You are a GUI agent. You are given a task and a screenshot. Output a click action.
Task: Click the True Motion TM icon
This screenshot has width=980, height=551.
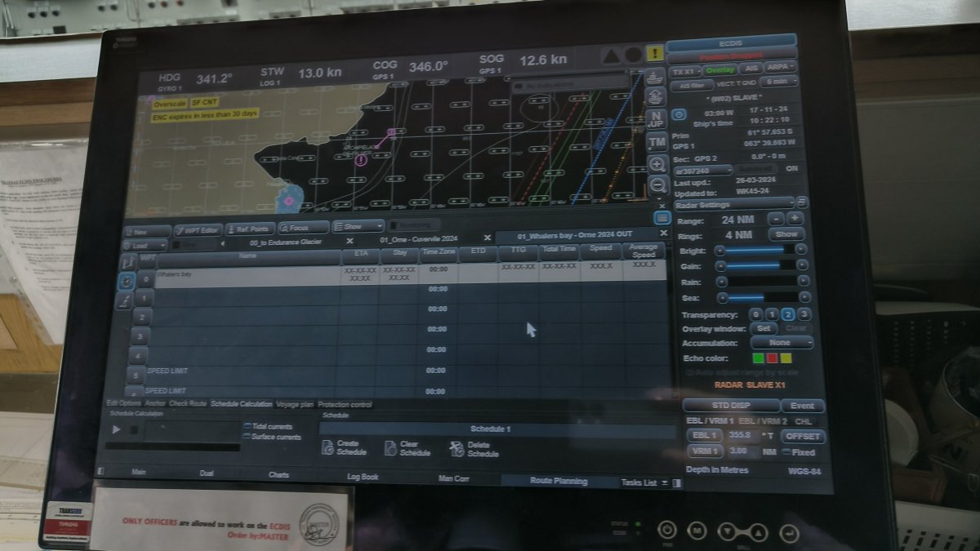click(656, 142)
